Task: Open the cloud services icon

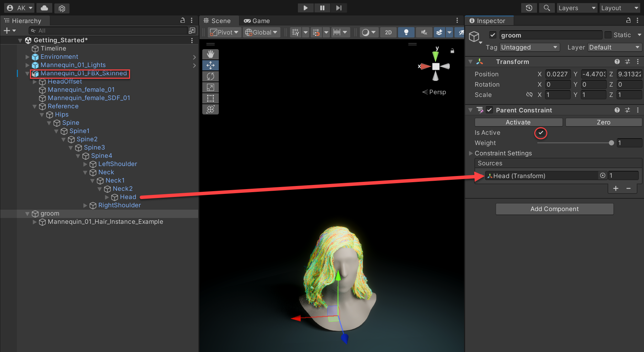Action: click(x=44, y=8)
